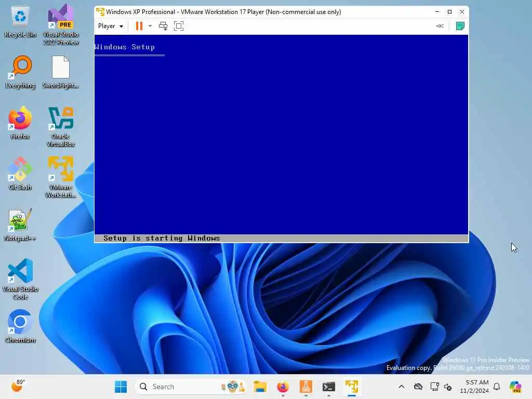This screenshot has width=532, height=399.
Task: Open the Windows Start menu
Action: (121, 387)
